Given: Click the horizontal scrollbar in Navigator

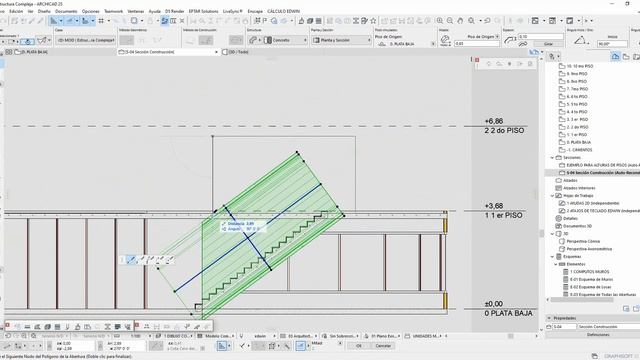Looking at the screenshot, I should point(582,300).
